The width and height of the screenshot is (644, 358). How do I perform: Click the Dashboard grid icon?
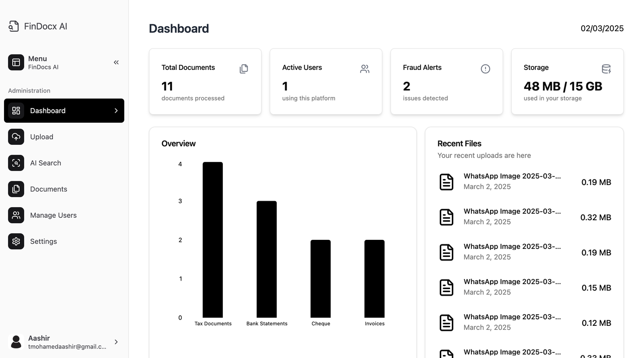16,111
